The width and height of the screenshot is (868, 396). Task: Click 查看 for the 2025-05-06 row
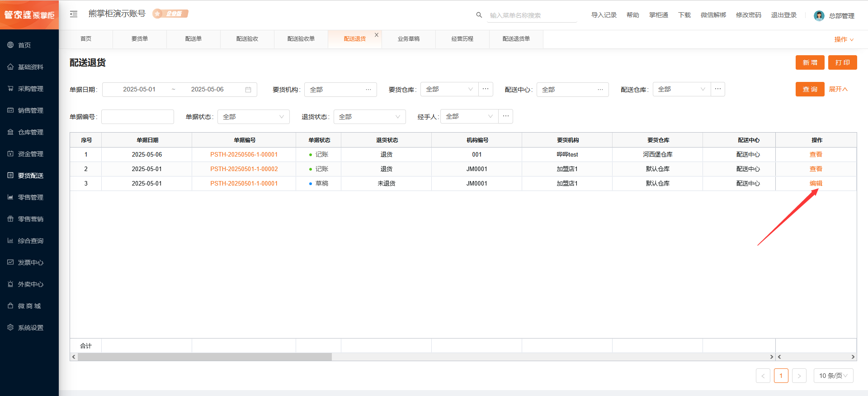point(816,155)
